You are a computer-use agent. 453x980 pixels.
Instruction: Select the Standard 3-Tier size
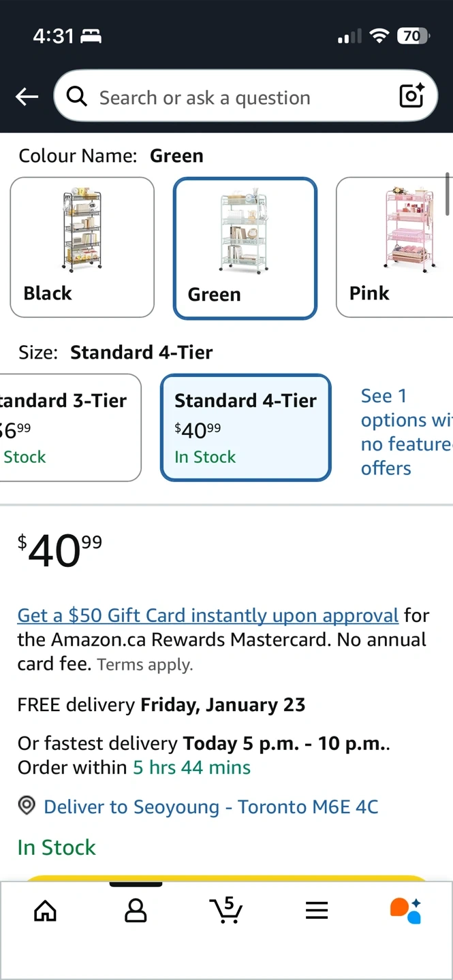pos(68,427)
